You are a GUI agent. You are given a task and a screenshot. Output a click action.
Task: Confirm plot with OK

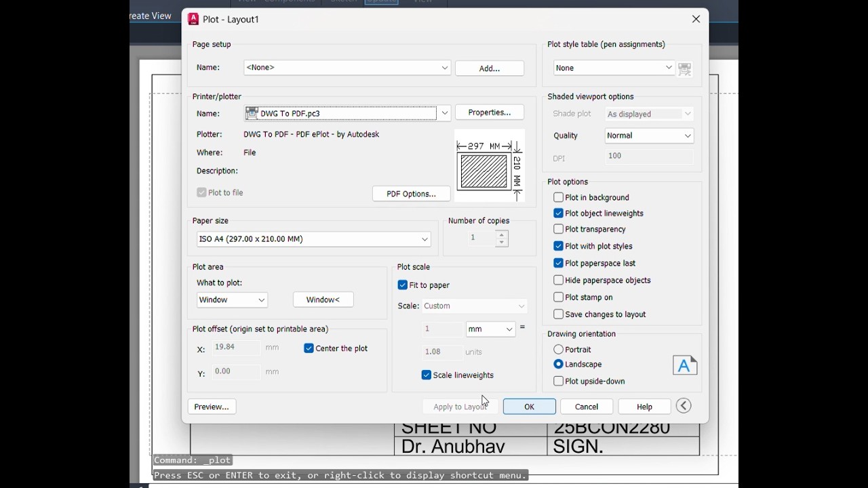tap(530, 407)
